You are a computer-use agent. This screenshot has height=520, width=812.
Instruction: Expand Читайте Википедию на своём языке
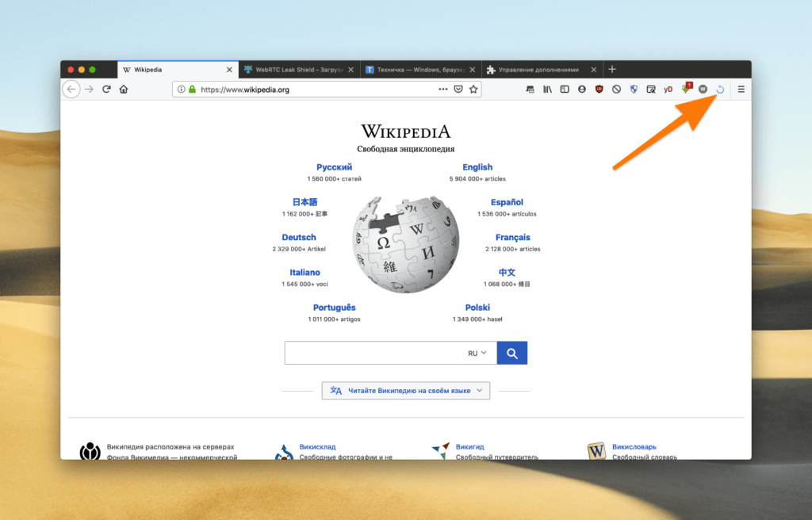tap(406, 391)
